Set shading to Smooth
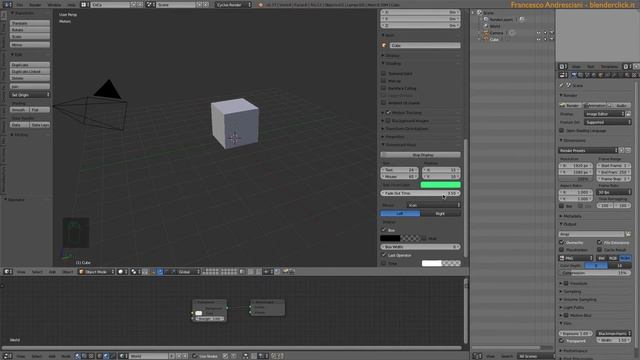Viewport: 640px width, 360px height. coord(19,110)
